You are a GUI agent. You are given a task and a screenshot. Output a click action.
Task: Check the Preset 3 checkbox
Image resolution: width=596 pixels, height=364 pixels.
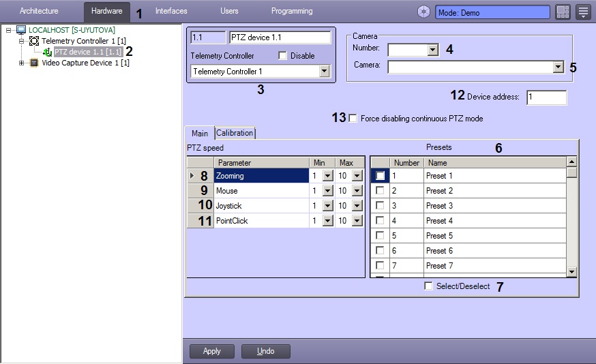(380, 206)
